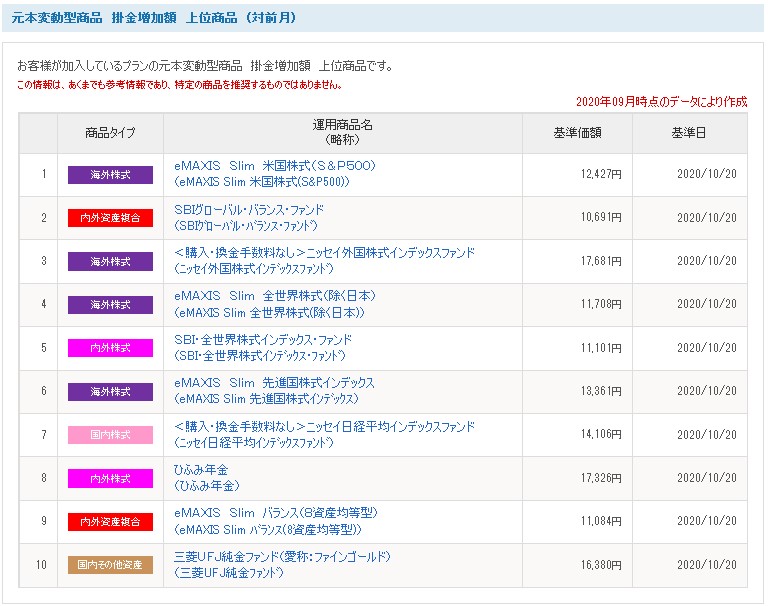Select price 11,708円
The image size is (768, 606).
(601, 304)
